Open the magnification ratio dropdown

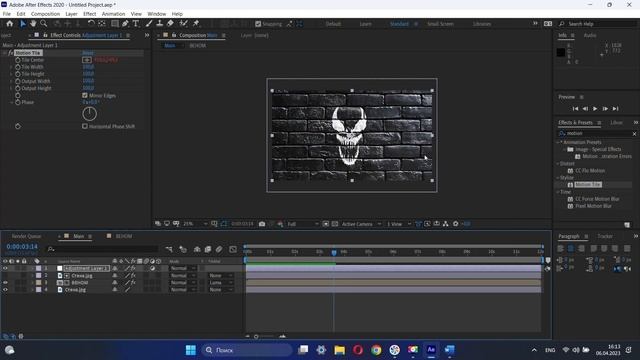pyautogui.click(x=195, y=224)
